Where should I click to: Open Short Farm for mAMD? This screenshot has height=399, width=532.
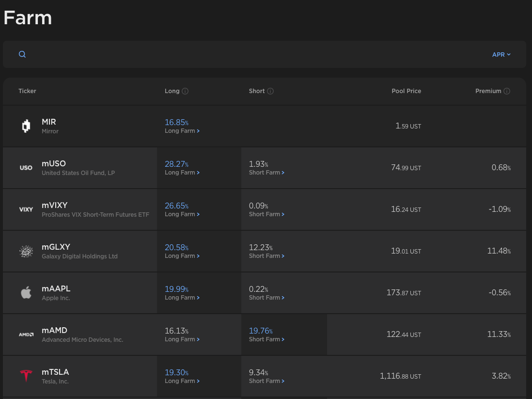click(x=266, y=339)
